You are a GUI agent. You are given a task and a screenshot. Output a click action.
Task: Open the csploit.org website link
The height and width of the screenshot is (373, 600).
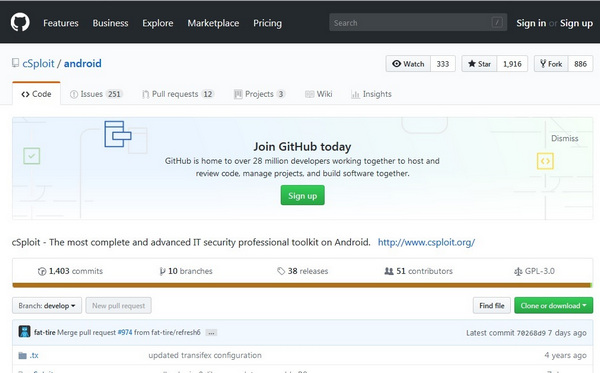[x=426, y=242]
